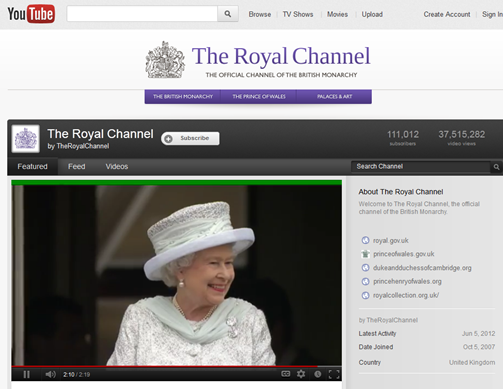Click the globe icon beside royal.gov.uk

(365, 240)
